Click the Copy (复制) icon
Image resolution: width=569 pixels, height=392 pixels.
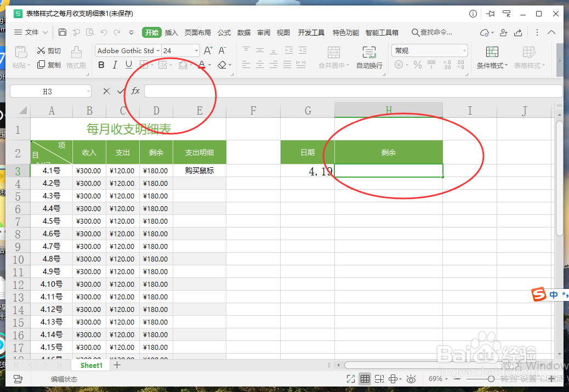pos(49,65)
